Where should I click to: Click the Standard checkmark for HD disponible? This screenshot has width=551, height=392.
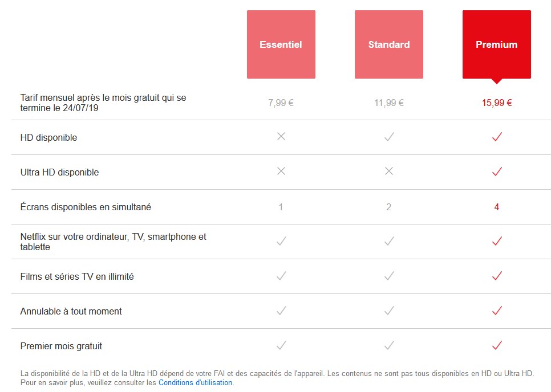point(389,137)
